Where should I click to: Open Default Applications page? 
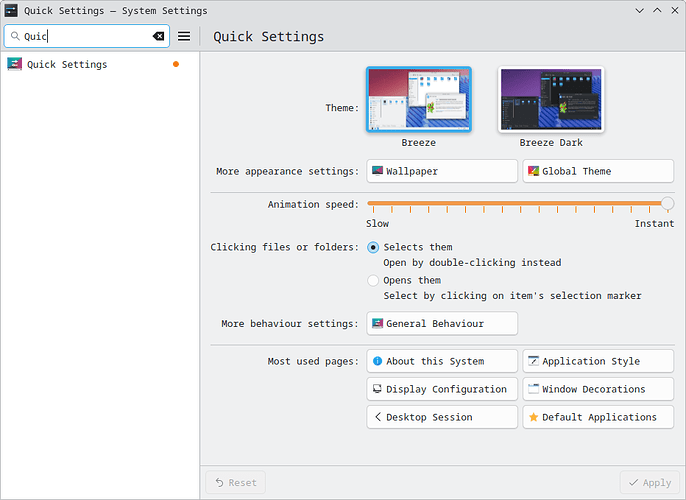point(597,417)
